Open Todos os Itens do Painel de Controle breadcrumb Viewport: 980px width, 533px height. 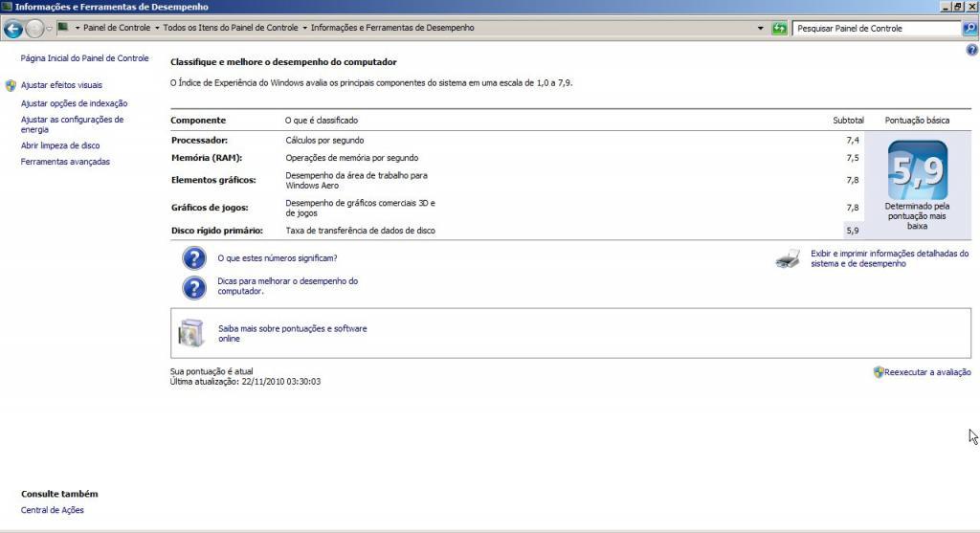(x=231, y=28)
